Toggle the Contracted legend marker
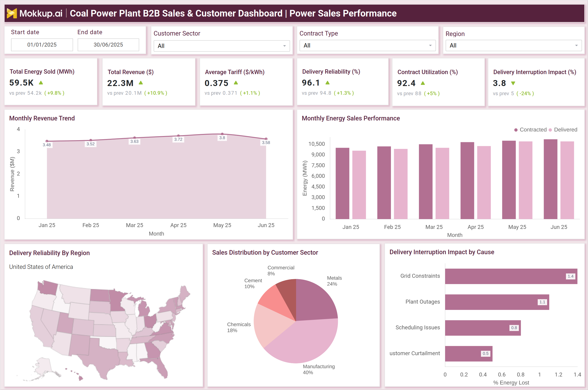 click(x=516, y=130)
